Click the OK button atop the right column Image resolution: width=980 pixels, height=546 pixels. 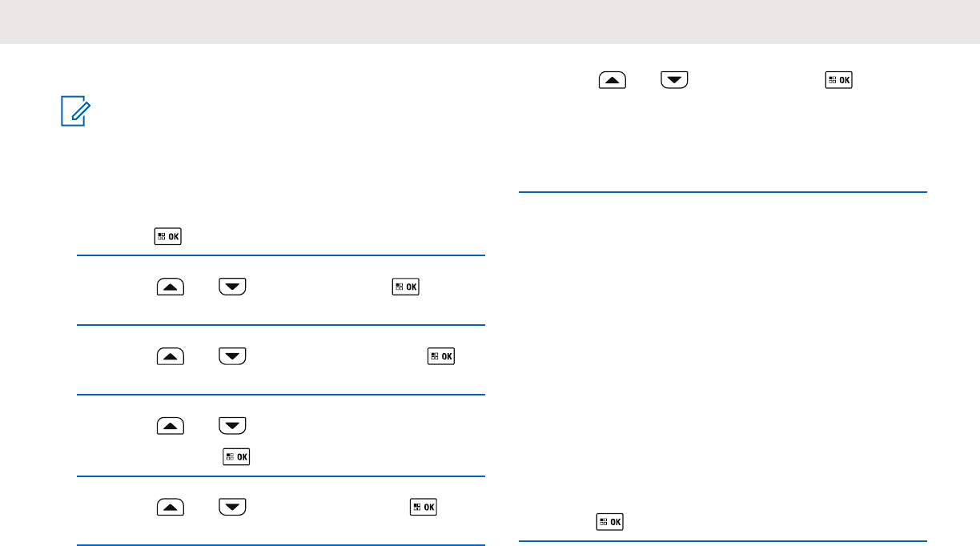click(x=840, y=80)
